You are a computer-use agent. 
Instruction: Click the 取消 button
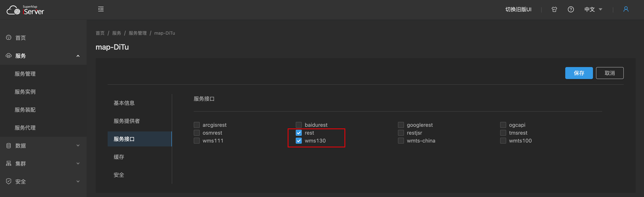click(609, 73)
